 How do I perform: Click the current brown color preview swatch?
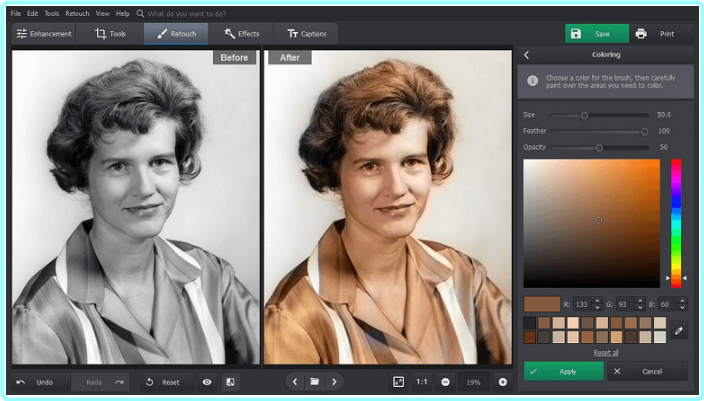tap(542, 304)
